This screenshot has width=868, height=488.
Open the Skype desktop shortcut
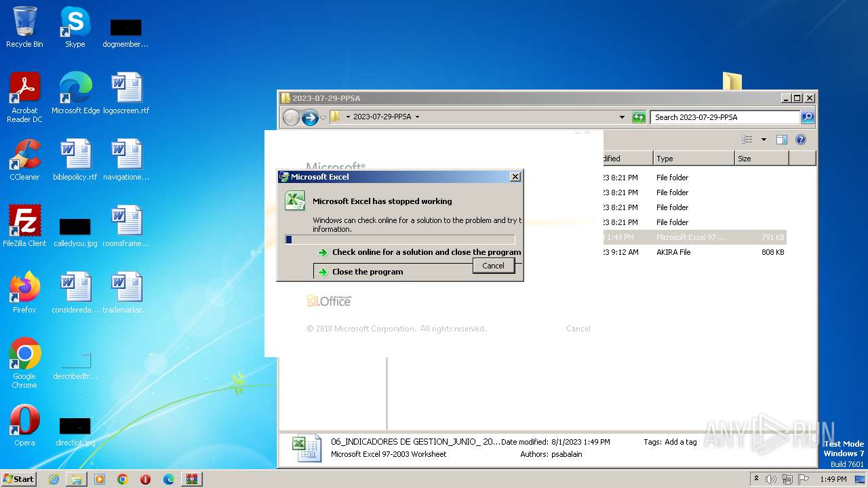coord(75,27)
